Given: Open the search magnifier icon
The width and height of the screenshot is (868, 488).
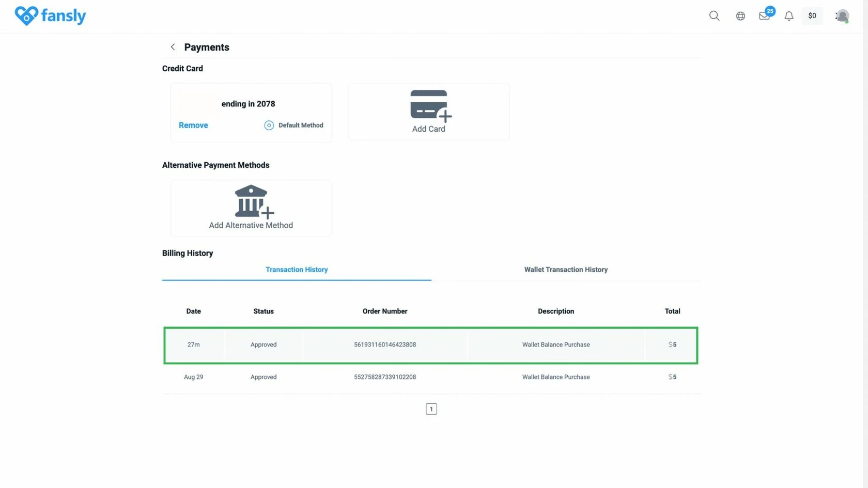Looking at the screenshot, I should [714, 15].
